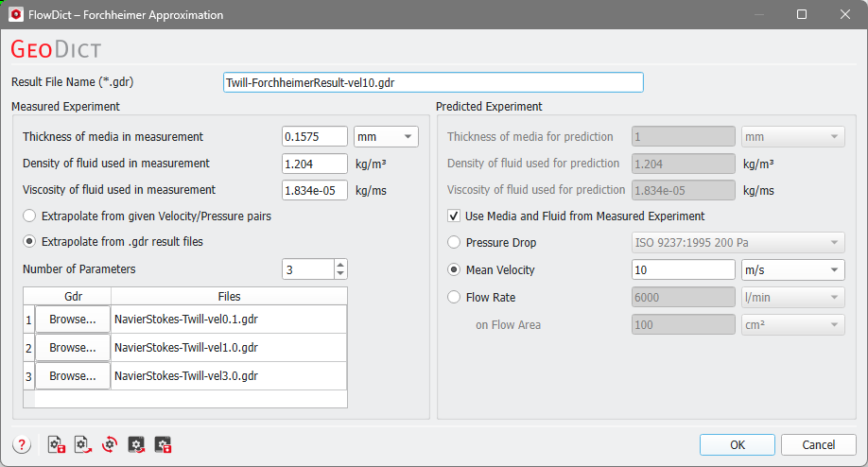Click the Cancel button
868x467 pixels.
click(818, 445)
